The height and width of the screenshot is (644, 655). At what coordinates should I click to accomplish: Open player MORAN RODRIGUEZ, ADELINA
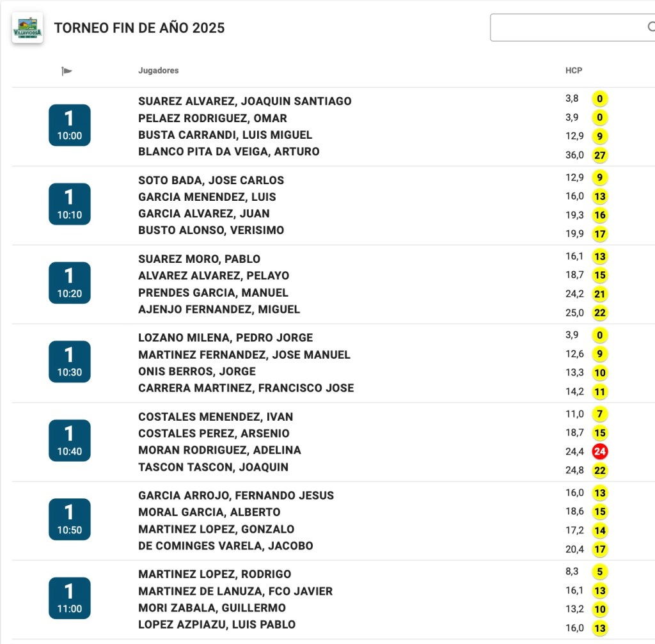(219, 450)
